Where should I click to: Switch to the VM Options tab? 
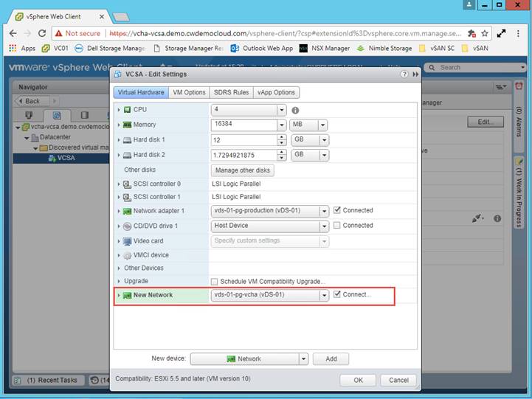point(189,92)
